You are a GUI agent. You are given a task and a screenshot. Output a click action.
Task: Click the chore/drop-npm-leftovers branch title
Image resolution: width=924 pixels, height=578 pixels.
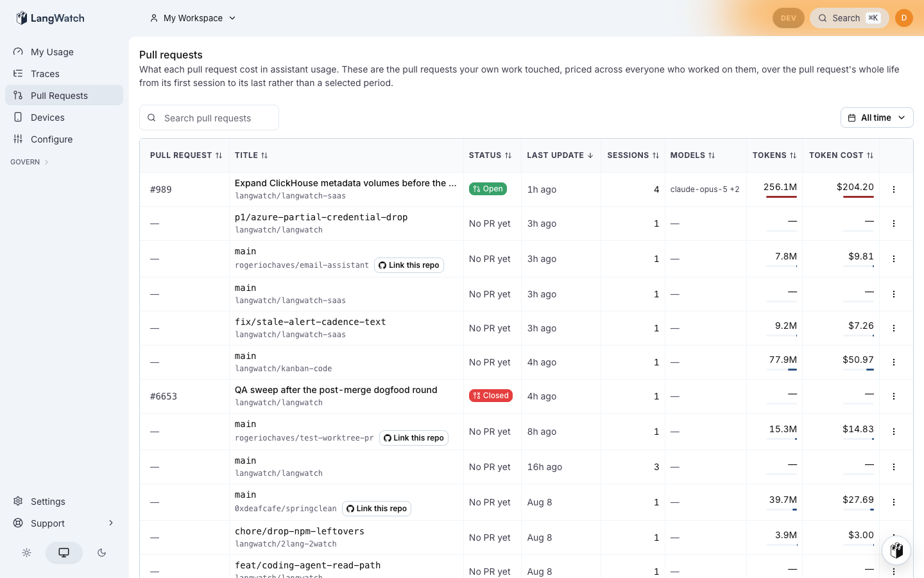[x=300, y=531]
